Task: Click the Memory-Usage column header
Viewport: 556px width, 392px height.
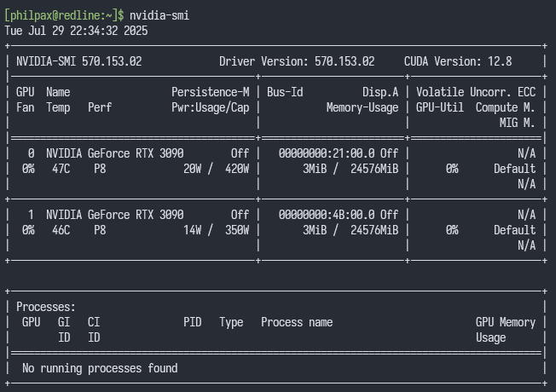Action: pyautogui.click(x=362, y=107)
